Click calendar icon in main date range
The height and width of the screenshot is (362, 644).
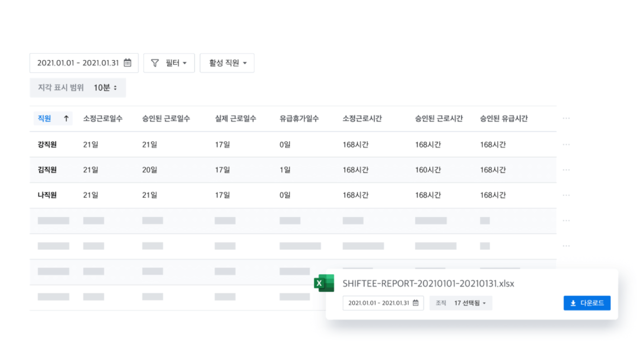(127, 63)
